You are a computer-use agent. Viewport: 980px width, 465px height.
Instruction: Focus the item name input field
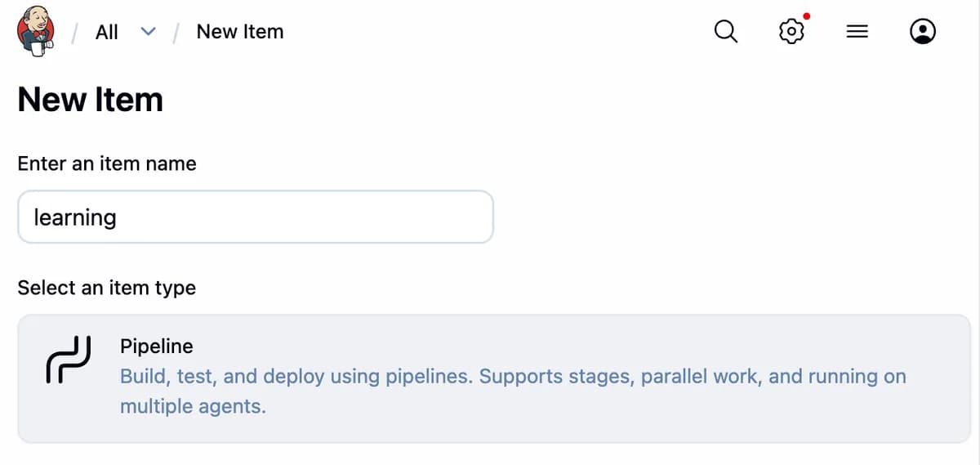tap(256, 217)
